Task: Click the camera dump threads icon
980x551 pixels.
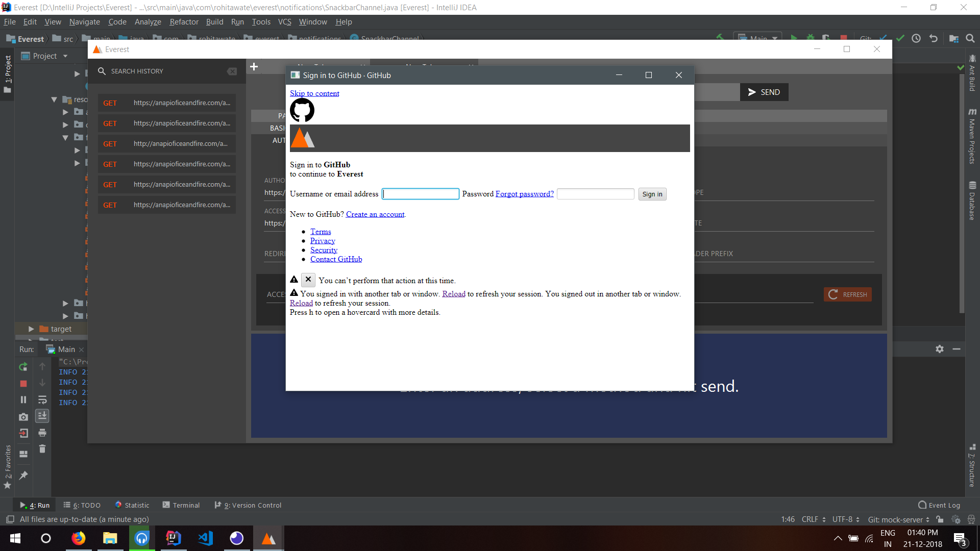Action: 23,417
